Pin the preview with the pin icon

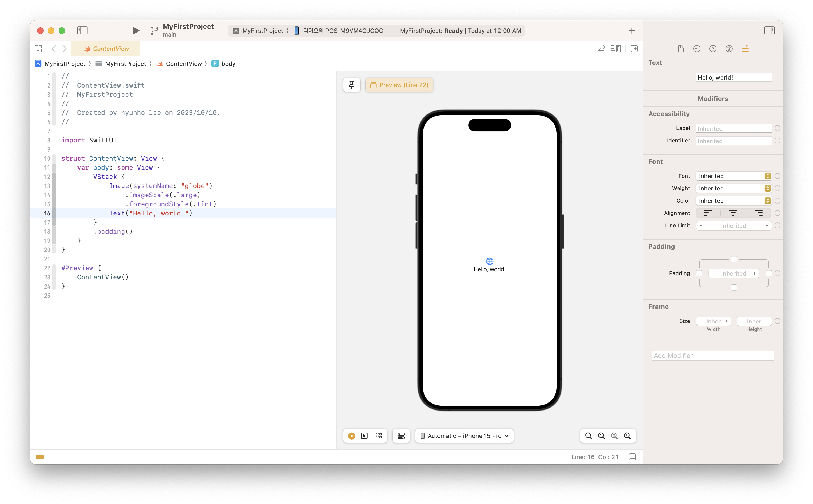point(351,85)
